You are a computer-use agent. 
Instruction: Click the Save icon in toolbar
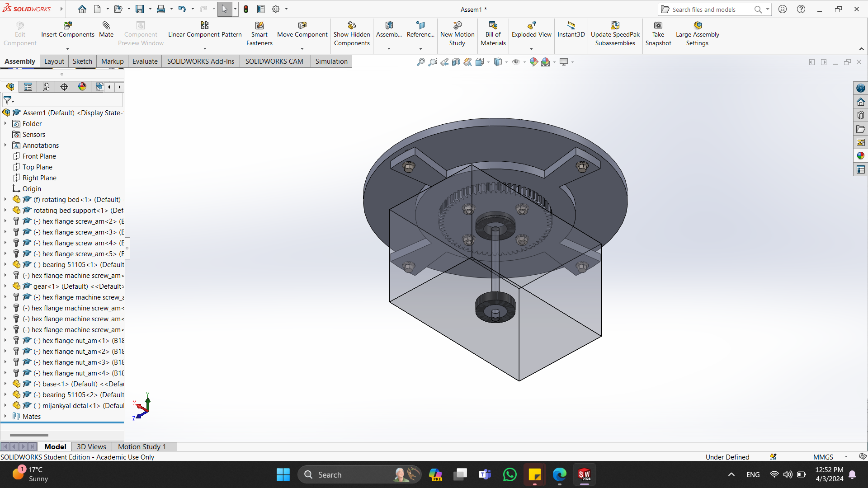click(x=140, y=9)
